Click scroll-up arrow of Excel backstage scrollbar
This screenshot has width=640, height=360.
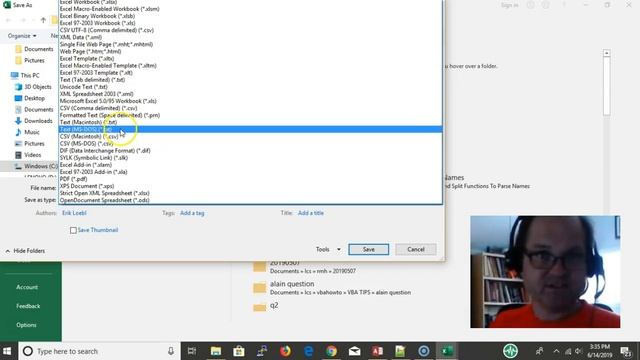click(x=607, y=53)
